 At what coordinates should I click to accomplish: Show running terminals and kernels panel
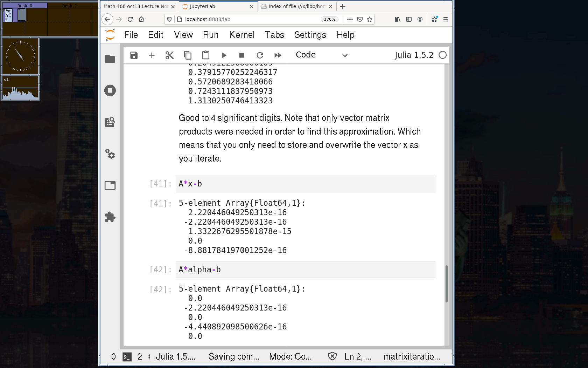click(x=110, y=91)
